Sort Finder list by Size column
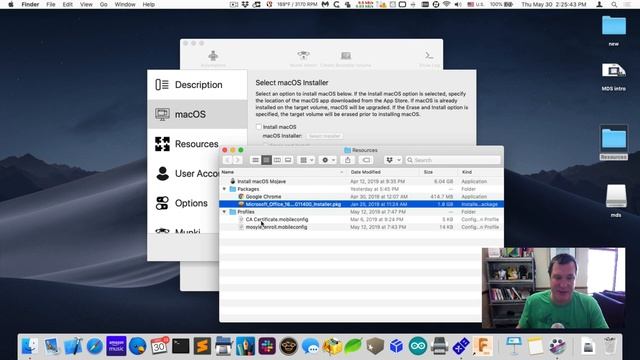Image resolution: width=640 pixels, height=360 pixels. pos(438,172)
